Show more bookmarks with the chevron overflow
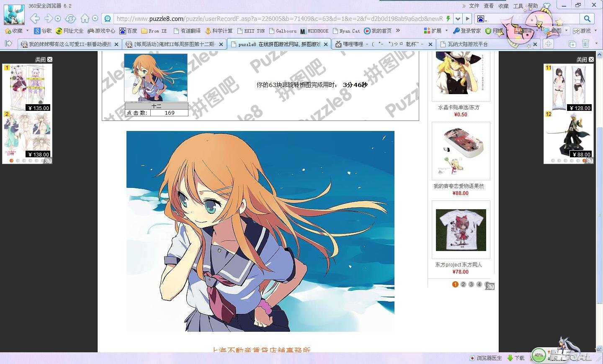This screenshot has width=603, height=364. (398, 31)
